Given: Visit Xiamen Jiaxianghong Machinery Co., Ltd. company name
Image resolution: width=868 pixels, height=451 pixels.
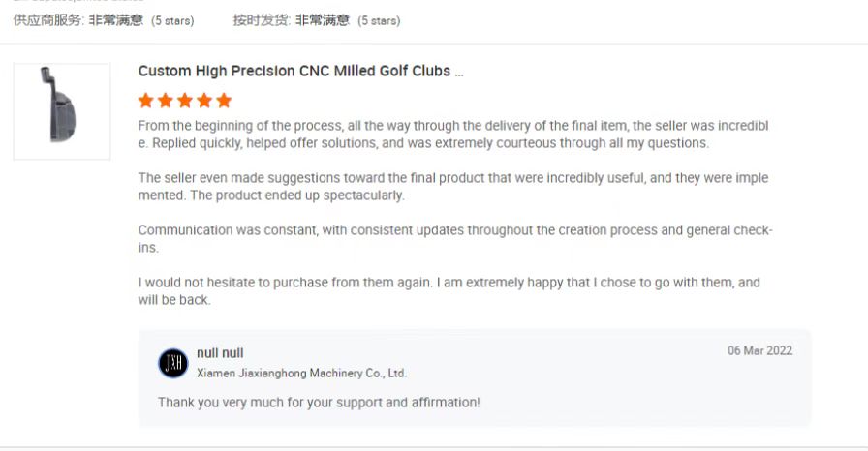Looking at the screenshot, I should [x=301, y=374].
